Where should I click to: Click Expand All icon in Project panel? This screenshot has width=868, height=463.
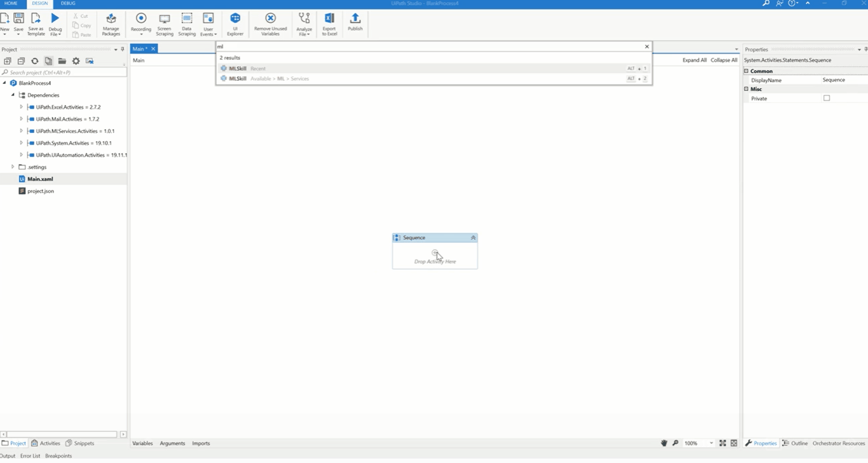pyautogui.click(x=8, y=61)
